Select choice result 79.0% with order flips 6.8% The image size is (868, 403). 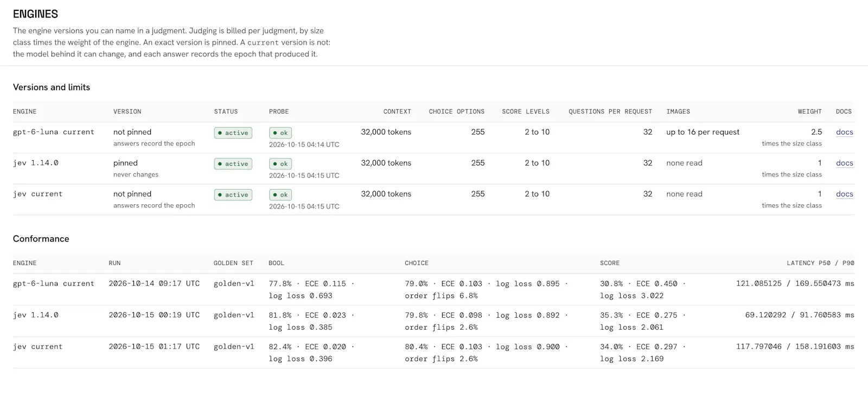(487, 289)
